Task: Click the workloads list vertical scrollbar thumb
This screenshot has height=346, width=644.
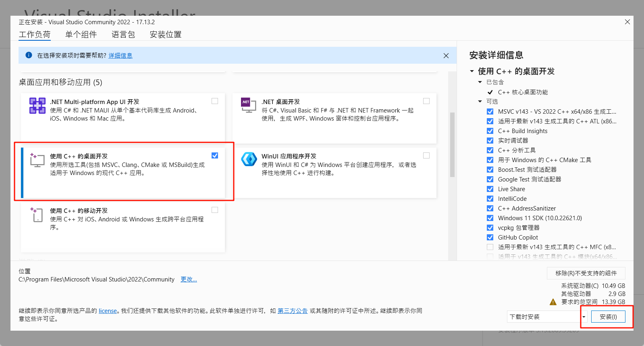Action: [452, 144]
